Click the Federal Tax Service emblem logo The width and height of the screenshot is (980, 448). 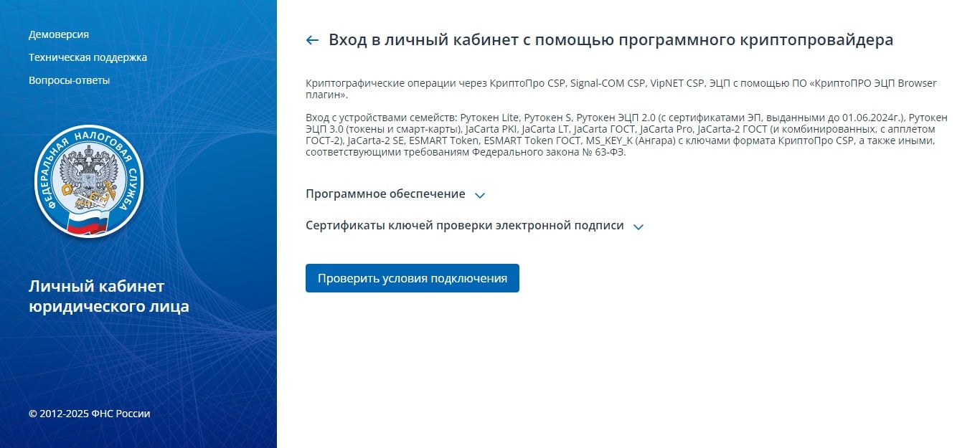[x=89, y=181]
